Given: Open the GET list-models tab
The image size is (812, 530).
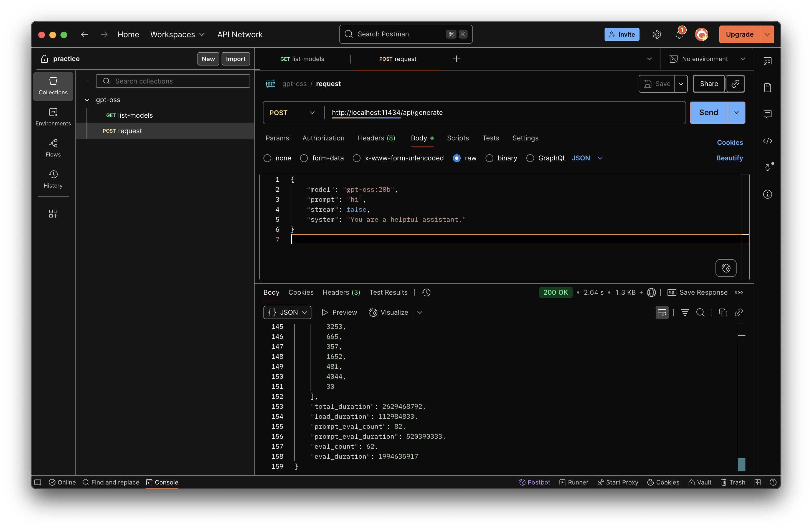Looking at the screenshot, I should coord(302,59).
